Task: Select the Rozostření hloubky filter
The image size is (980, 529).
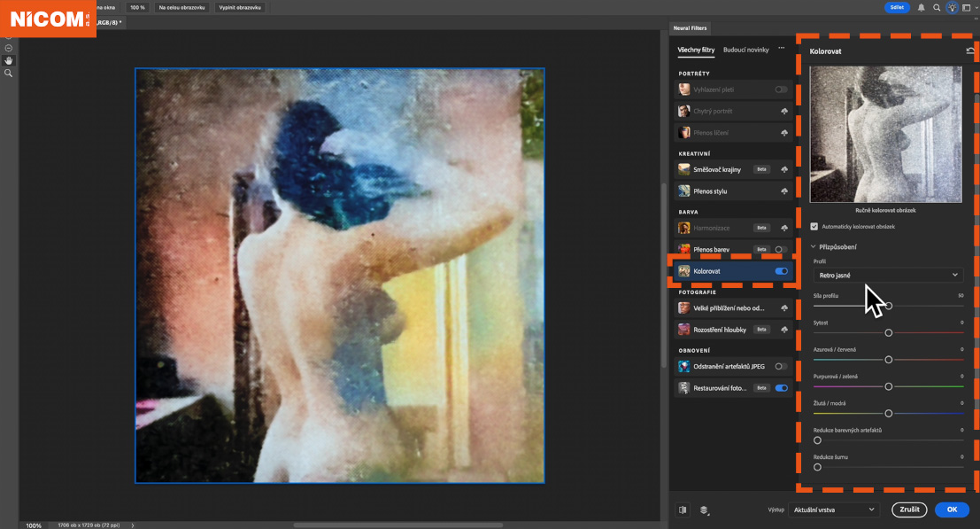Action: (719, 329)
